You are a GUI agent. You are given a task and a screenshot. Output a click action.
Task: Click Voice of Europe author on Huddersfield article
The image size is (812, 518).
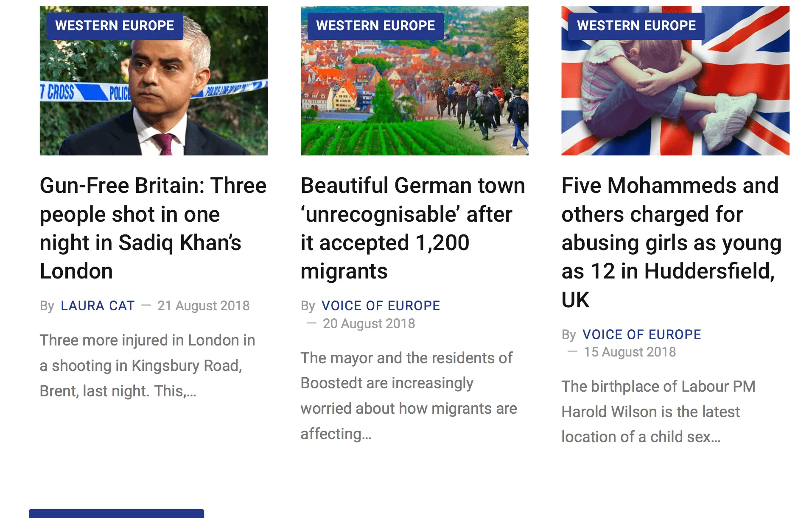click(x=641, y=334)
